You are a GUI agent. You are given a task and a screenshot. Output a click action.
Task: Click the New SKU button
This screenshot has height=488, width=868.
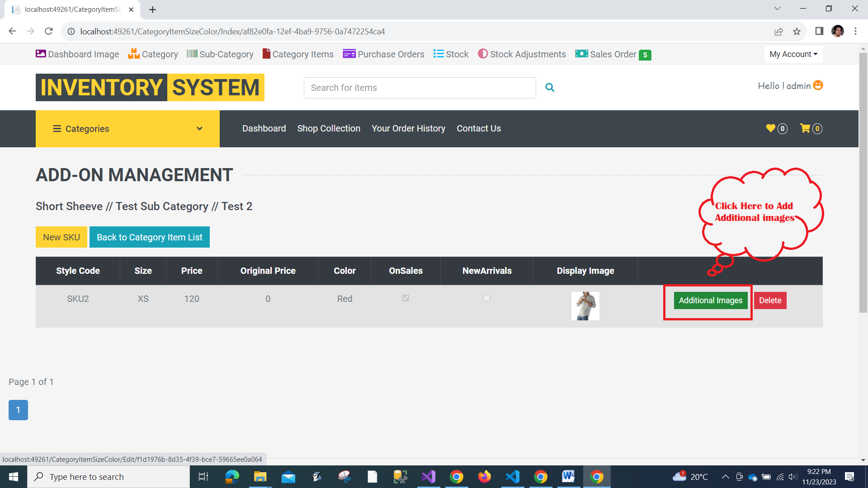pos(61,237)
